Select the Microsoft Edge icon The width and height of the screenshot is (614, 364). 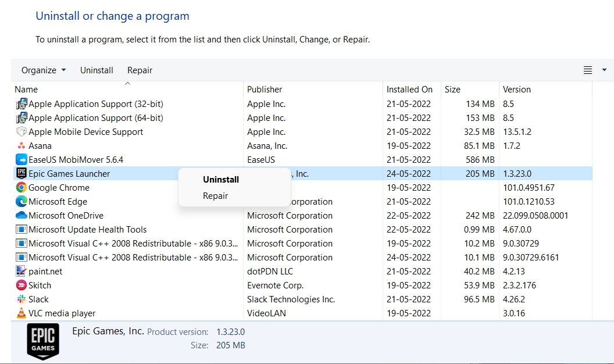click(21, 202)
